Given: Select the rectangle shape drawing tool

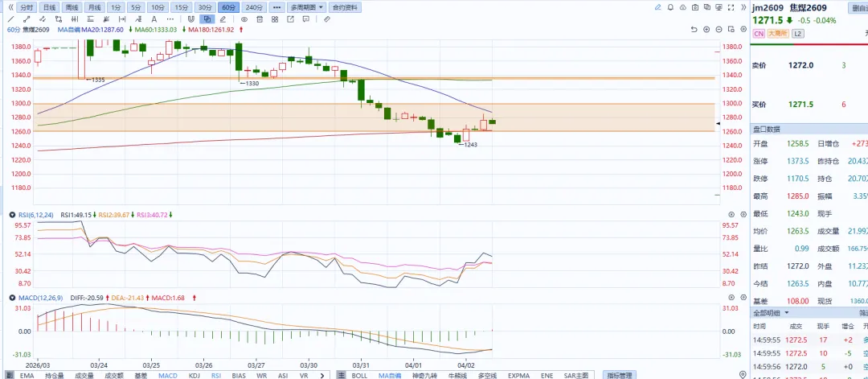Looking at the screenshot, I should (x=59, y=19).
